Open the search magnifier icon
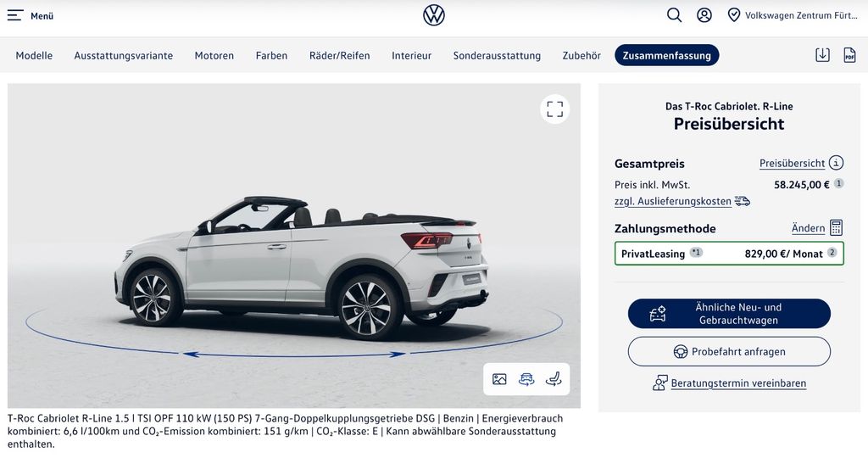 (x=674, y=15)
